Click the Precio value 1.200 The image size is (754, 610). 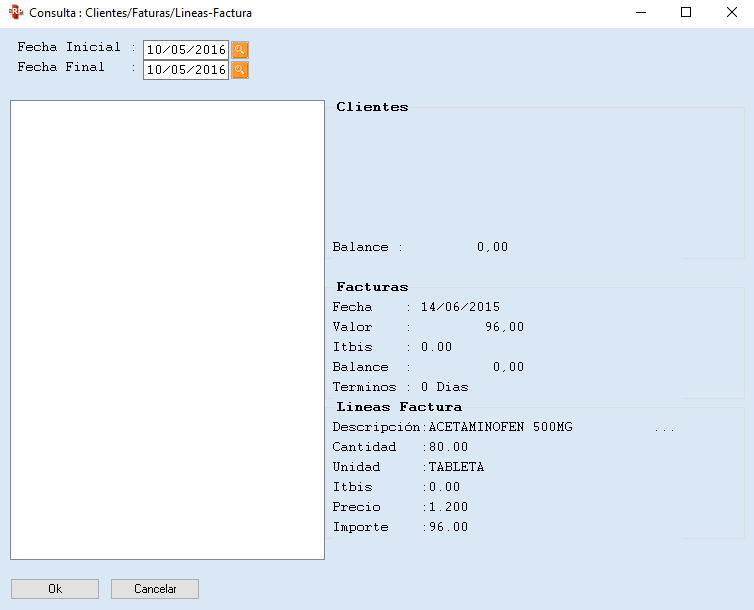[x=448, y=507]
